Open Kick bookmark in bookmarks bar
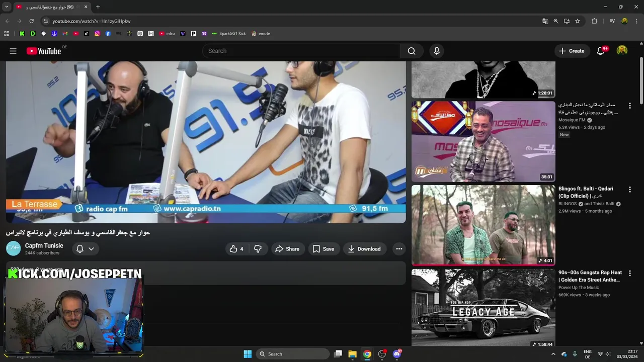The image size is (644, 362). tap(22, 34)
